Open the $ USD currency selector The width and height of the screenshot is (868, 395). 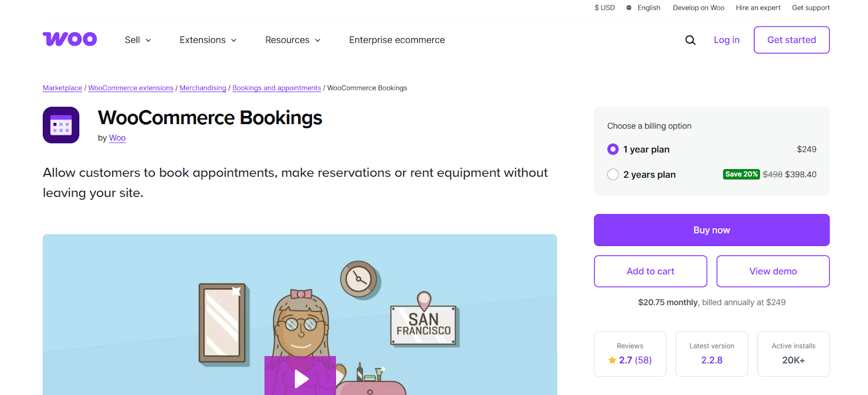click(x=604, y=8)
